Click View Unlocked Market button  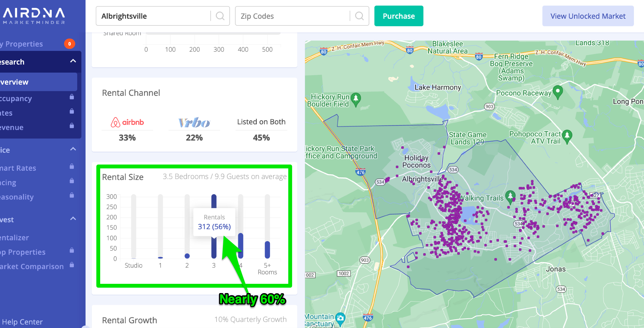click(588, 16)
